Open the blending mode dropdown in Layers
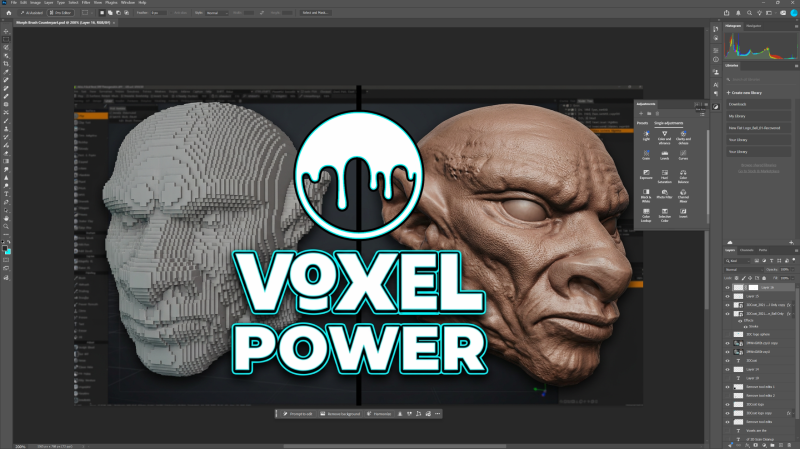Image resolution: width=800 pixels, height=449 pixels. (x=744, y=269)
